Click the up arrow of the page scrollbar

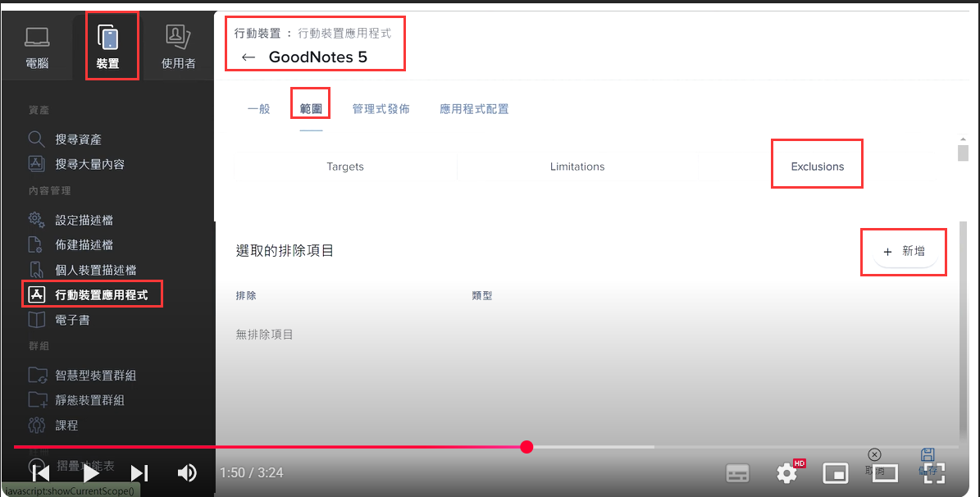(963, 139)
